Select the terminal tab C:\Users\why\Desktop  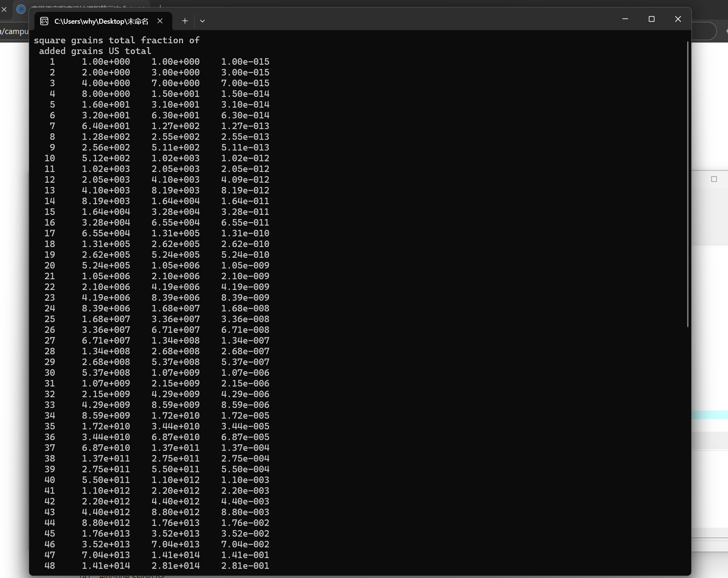(103, 21)
